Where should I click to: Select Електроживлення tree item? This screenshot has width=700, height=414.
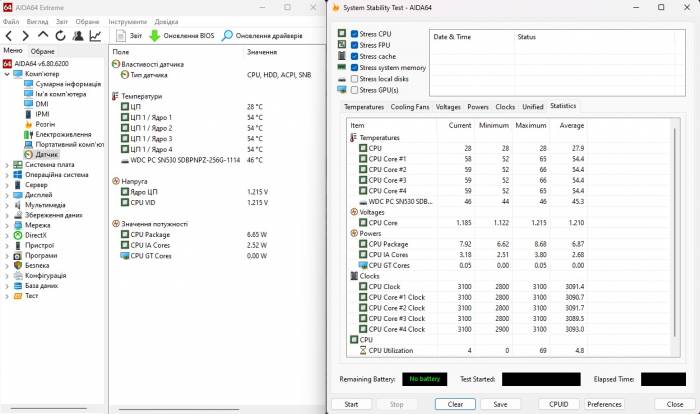click(x=63, y=134)
